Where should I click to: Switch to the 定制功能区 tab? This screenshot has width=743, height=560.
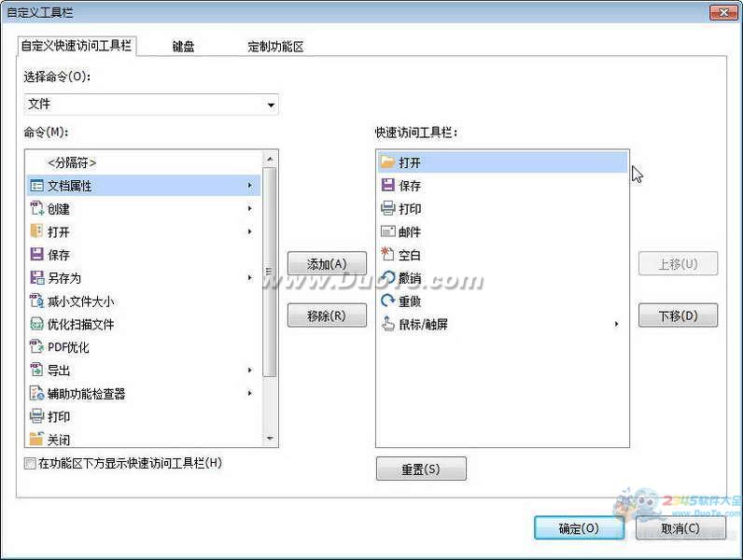point(275,47)
